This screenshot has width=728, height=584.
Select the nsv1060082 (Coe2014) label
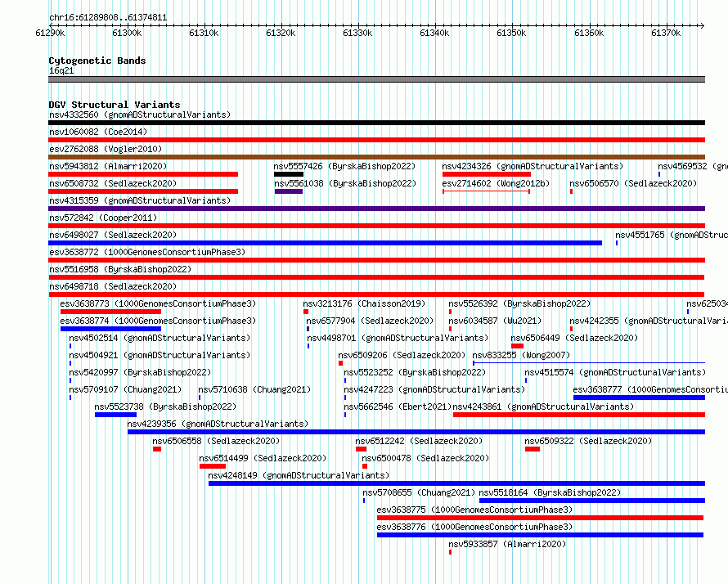coord(98,132)
